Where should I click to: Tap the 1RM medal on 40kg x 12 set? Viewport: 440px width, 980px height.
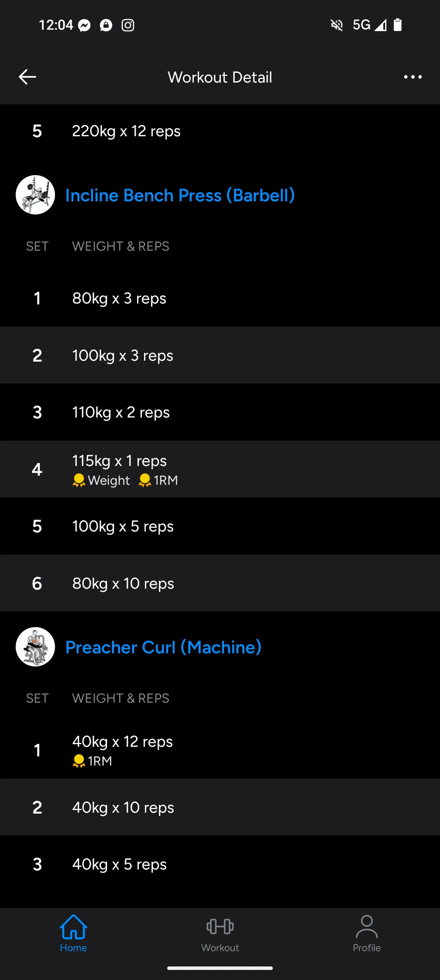pos(79,761)
